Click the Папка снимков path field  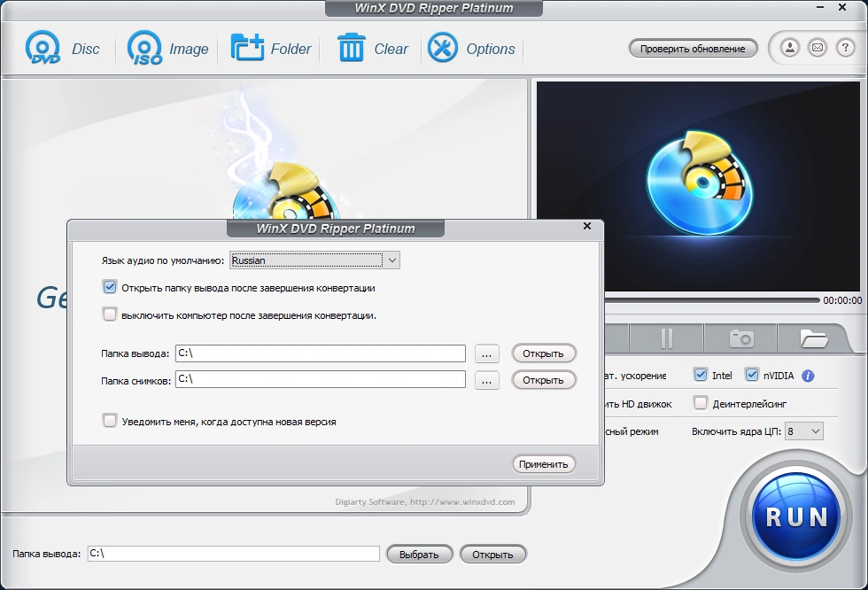[321, 379]
